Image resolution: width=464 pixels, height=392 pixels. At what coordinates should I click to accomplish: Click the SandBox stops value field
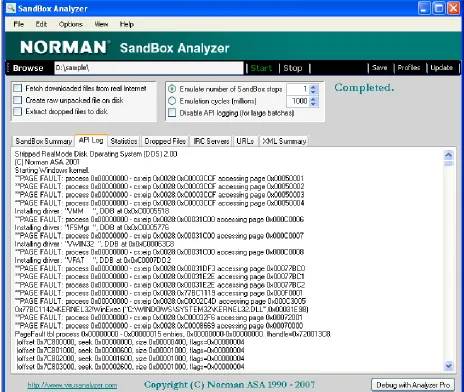298,89
